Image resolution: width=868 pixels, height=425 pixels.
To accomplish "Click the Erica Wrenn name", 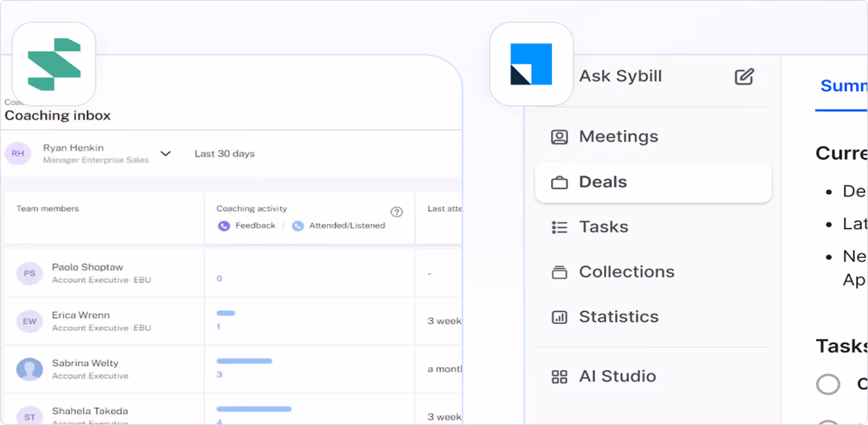I will pos(81,315).
